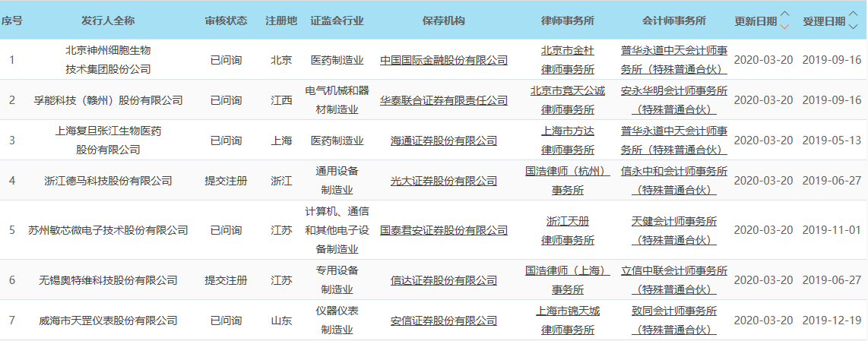Open 国浩律师（上海）事务所 link
Image resolution: width=868 pixels, height=341 pixels.
pos(568,280)
